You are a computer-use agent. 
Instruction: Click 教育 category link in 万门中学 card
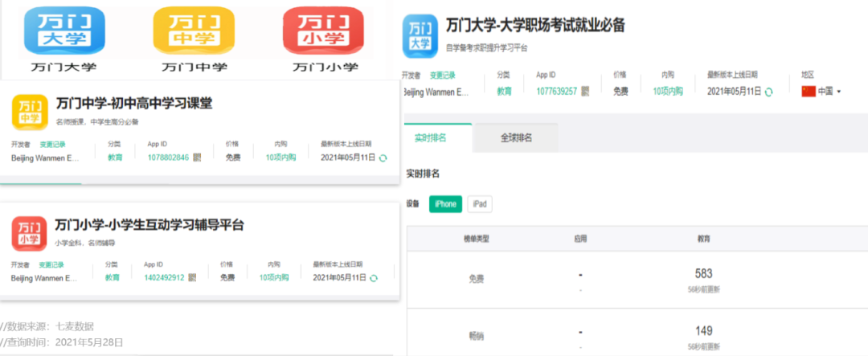[x=116, y=158]
